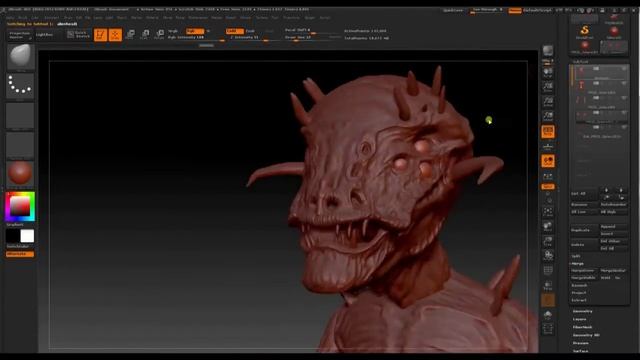The image size is (640, 360).
Task: Select the Sphere3D tool icon
Action: [x=614, y=31]
